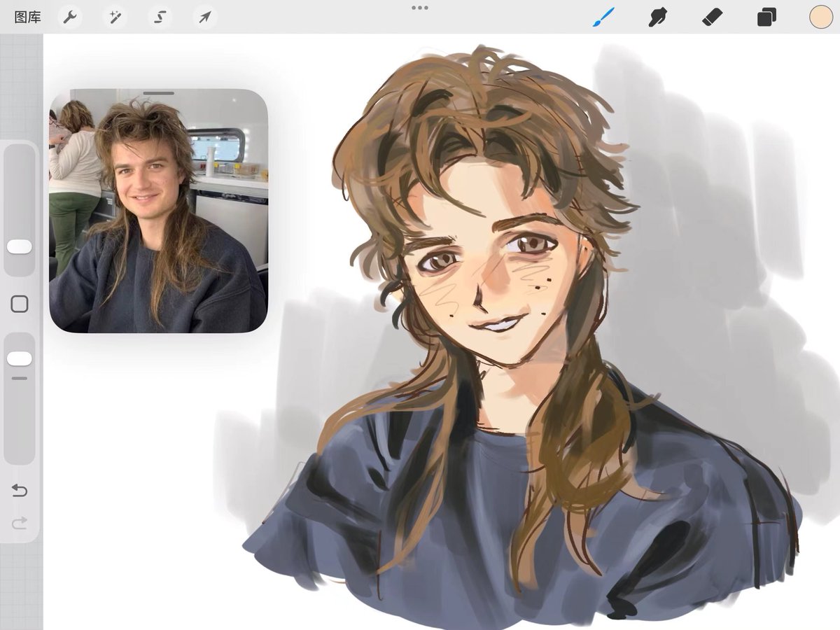Click the brush opacity slider handle
The height and width of the screenshot is (630, 840).
point(20,358)
